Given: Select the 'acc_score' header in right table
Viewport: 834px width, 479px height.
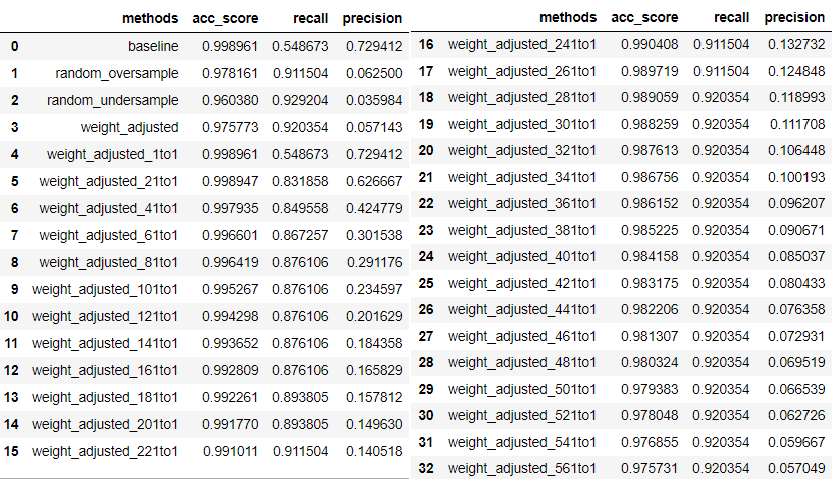Looking at the screenshot, I should pos(645,18).
